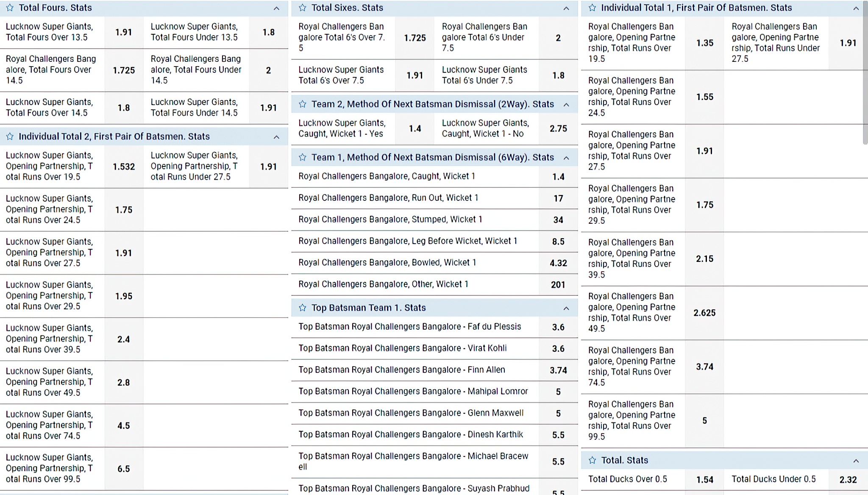Collapse the Total Sixes. Stats section

tap(566, 8)
